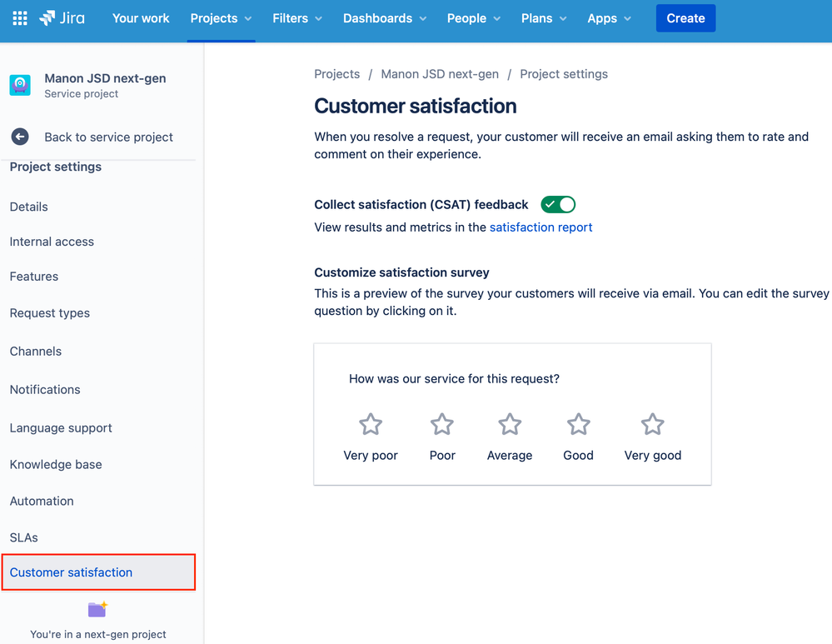Screen dimensions: 832x644
Task: Open the Dashboards menu
Action: [384, 17]
